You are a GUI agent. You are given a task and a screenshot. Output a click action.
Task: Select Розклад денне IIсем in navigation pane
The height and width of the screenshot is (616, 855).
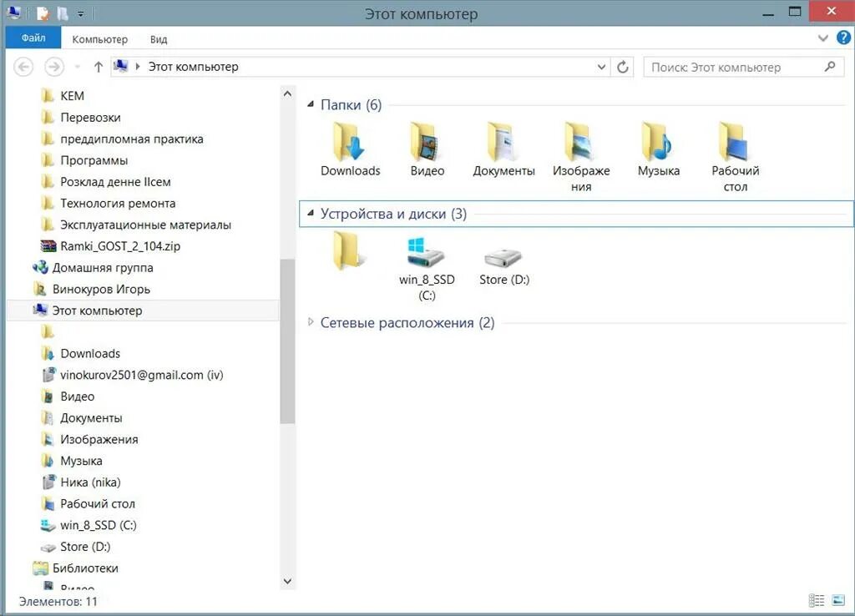[x=115, y=182]
